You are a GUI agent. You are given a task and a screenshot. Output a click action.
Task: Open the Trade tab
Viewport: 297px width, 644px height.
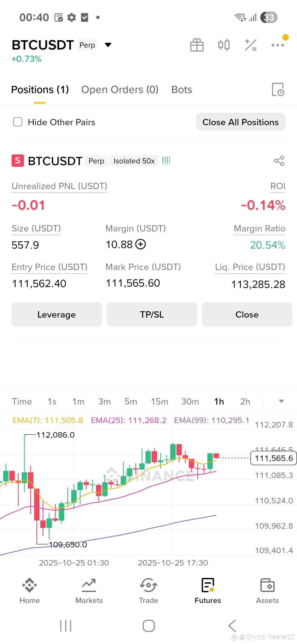coord(148,591)
